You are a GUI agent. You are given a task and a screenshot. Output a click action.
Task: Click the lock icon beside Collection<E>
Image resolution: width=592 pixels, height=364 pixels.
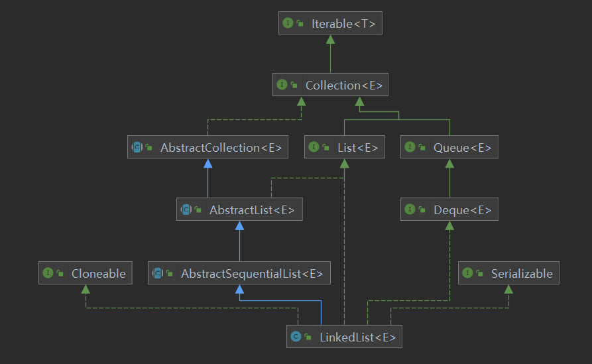294,85
